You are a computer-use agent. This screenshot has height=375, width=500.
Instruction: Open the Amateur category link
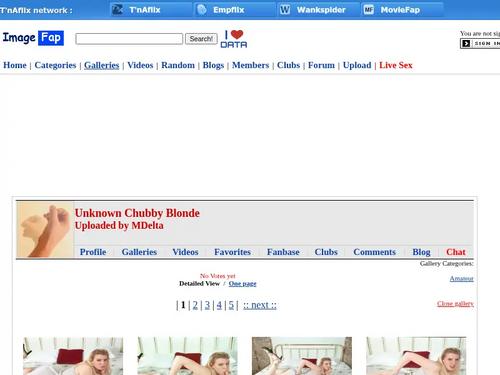click(461, 279)
